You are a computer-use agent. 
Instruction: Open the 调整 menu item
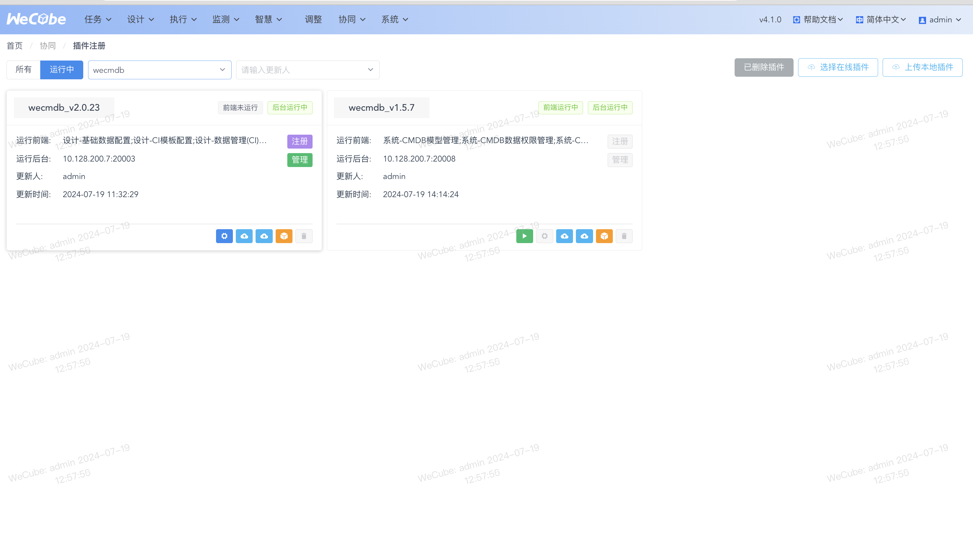(313, 19)
